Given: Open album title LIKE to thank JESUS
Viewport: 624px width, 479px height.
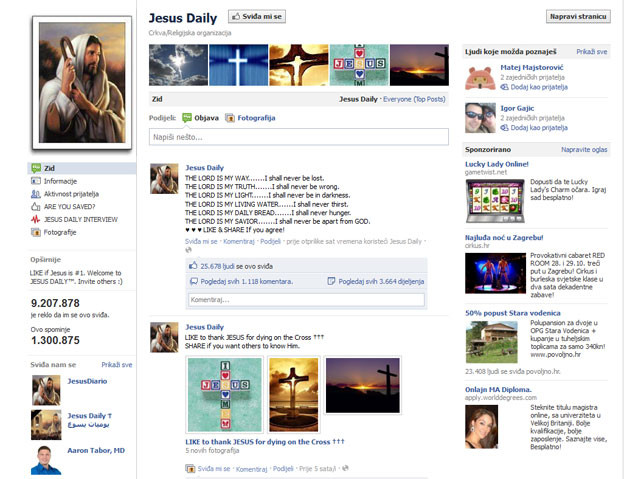Looking at the screenshot, I should tap(265, 442).
